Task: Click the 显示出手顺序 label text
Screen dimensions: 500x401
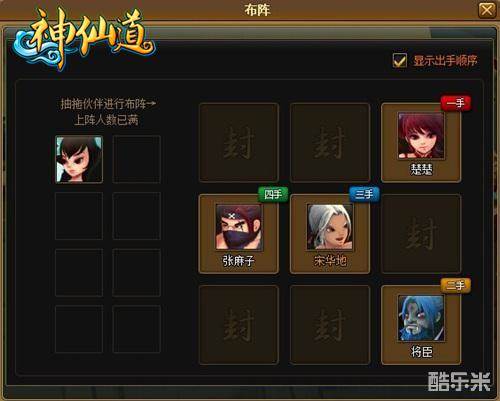Action: [445, 61]
